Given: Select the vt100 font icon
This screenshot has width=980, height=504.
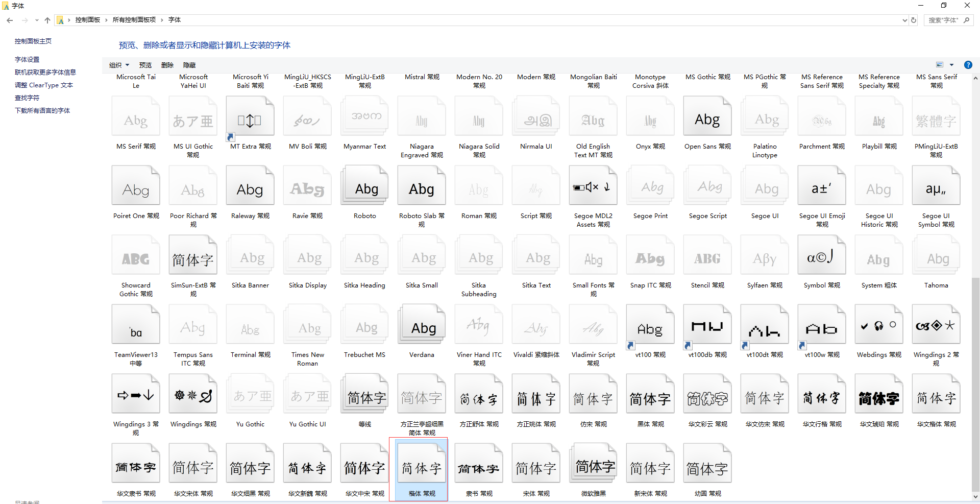Looking at the screenshot, I should pos(650,325).
